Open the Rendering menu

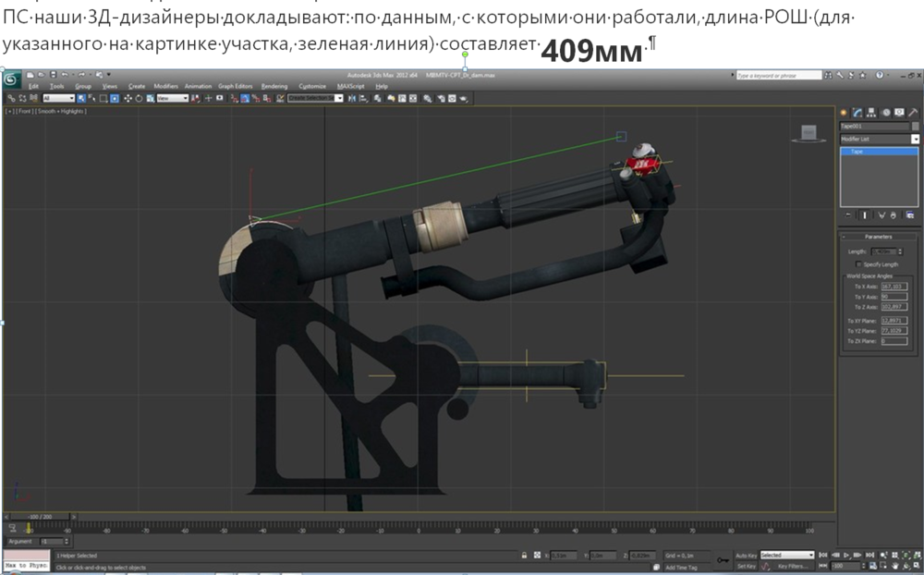274,86
